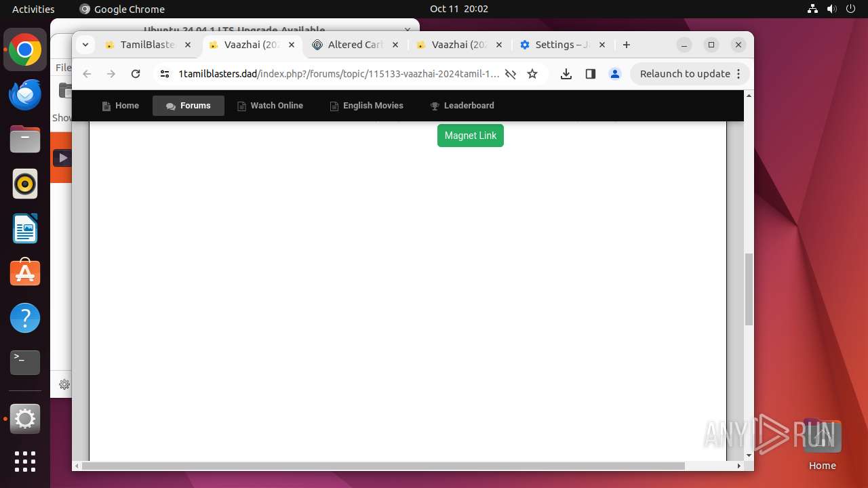This screenshot has width=868, height=488.
Task: Open the power menu in top bar
Action: (x=851, y=9)
